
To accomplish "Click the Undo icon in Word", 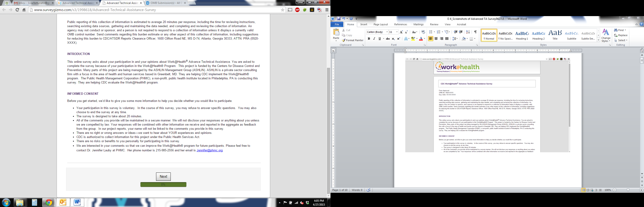I will point(344,19).
